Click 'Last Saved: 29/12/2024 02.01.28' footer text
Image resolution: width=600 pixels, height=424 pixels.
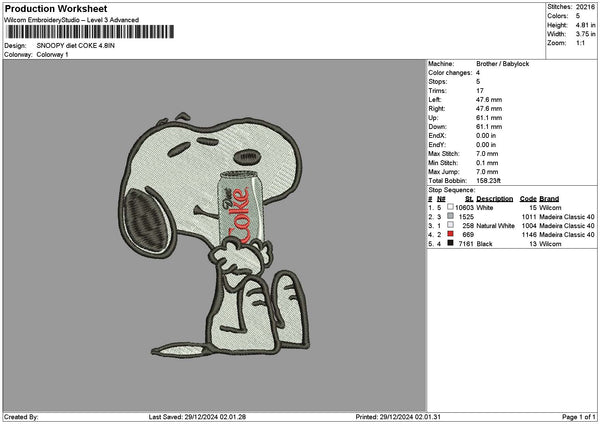[x=197, y=417]
